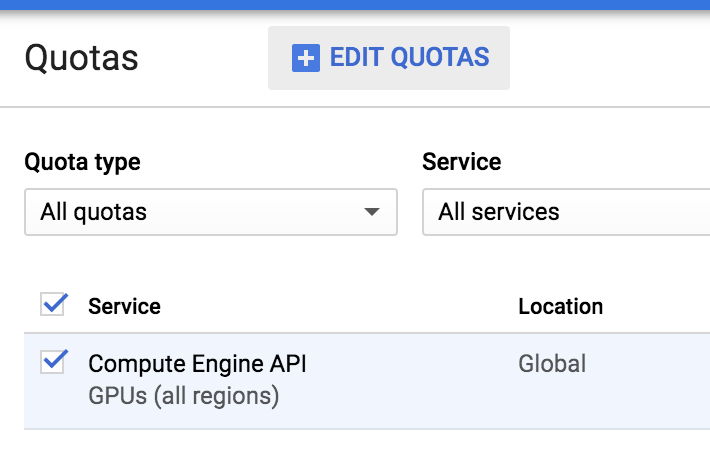Click the Quotas page heading
This screenshot has height=464, width=710.
pos(82,58)
